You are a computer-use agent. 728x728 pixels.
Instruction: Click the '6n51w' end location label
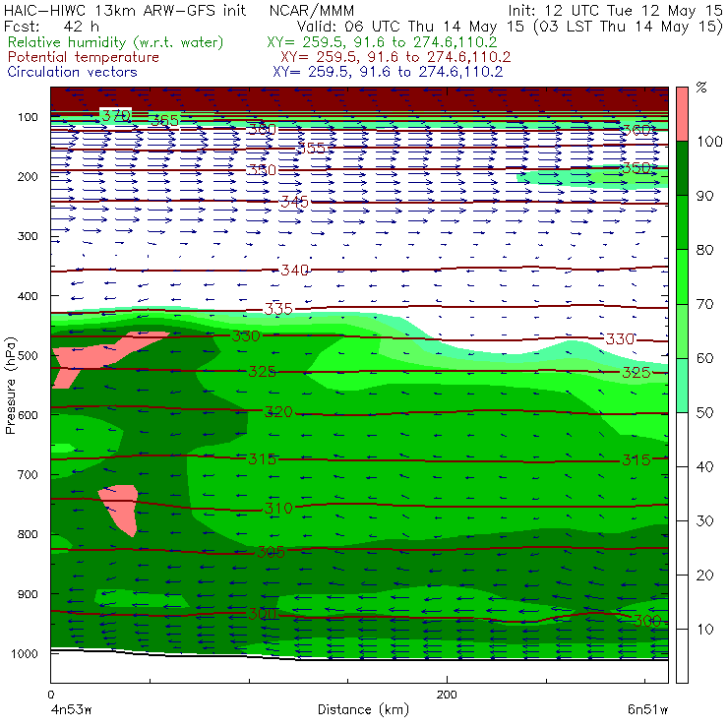coord(647,709)
